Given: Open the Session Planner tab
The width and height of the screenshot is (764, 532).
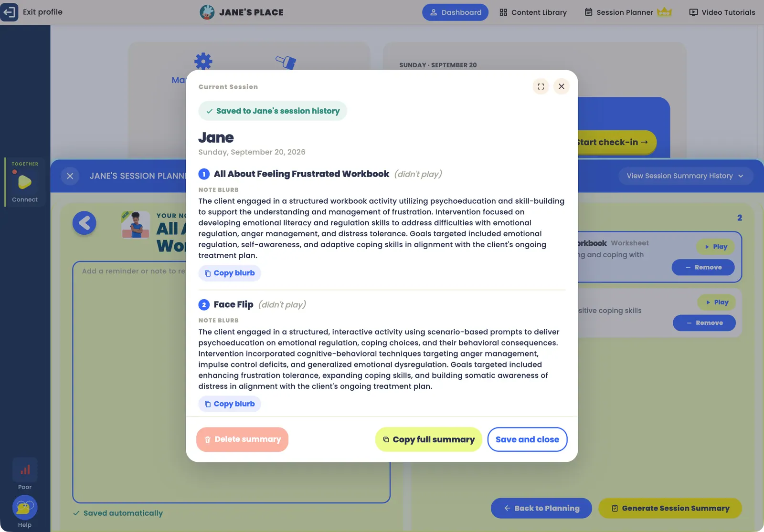Looking at the screenshot, I should (x=619, y=12).
